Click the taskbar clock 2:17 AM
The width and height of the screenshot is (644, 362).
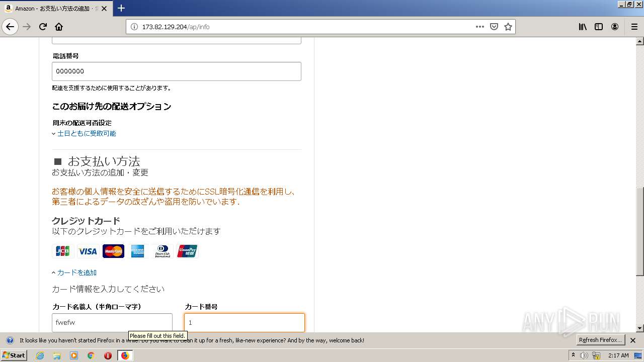(x=618, y=355)
